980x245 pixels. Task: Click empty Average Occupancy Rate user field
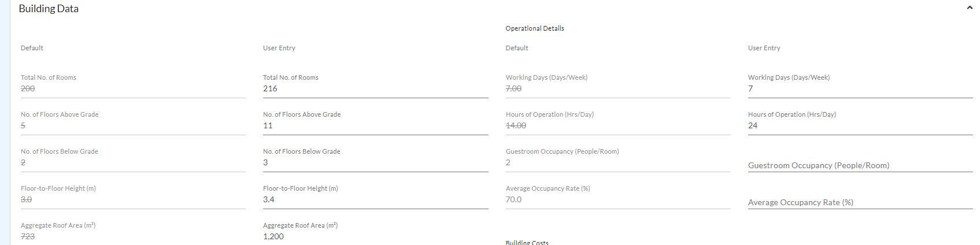[x=859, y=202]
